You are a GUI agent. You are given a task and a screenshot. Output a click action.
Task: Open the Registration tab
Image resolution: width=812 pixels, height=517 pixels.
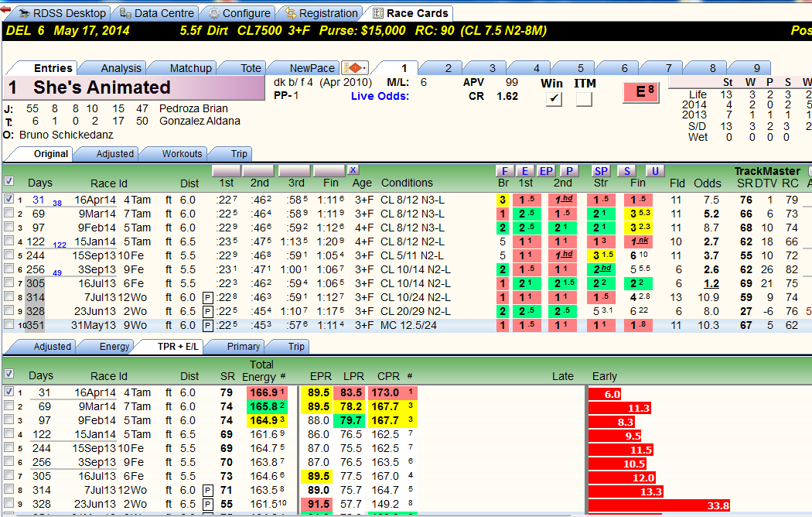point(321,13)
